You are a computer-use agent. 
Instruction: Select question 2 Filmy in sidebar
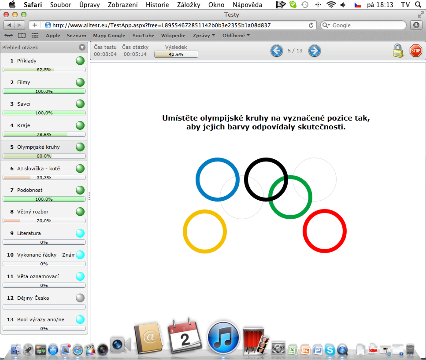click(44, 85)
